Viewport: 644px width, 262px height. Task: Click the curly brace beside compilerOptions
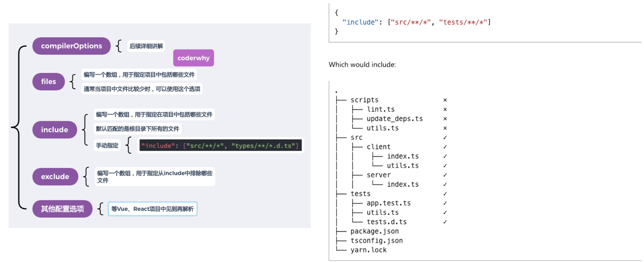pos(119,46)
